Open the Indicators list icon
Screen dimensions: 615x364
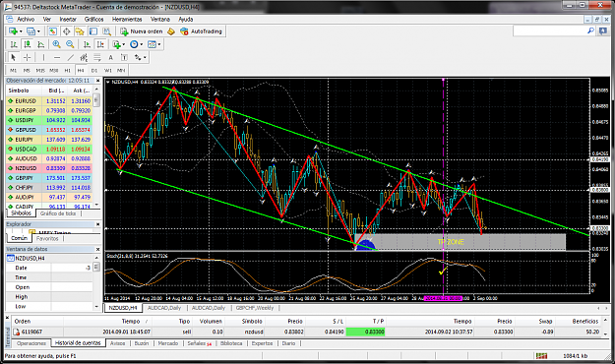[116, 44]
